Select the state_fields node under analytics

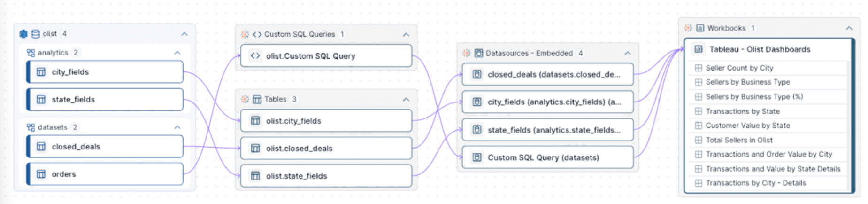[x=105, y=100]
